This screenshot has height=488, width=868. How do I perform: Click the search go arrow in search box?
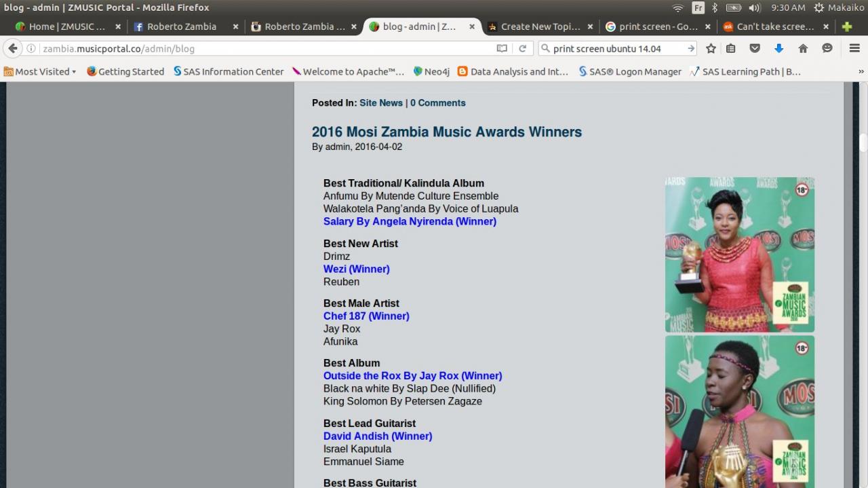pos(690,49)
